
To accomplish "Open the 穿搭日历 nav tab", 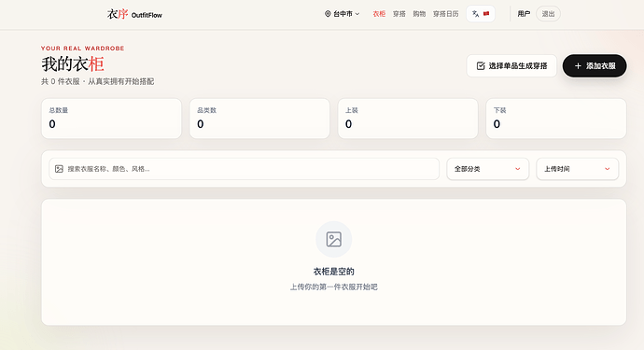I will pyautogui.click(x=445, y=14).
